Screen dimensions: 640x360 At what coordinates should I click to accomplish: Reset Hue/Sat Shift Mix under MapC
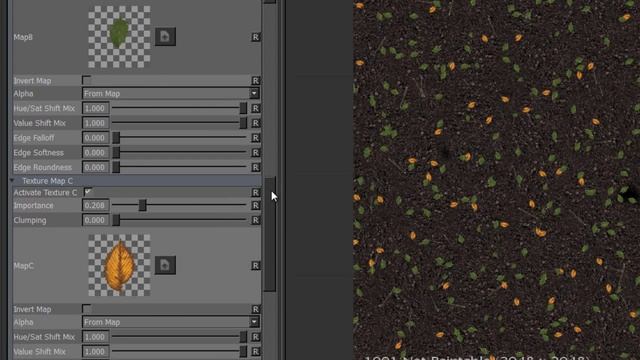256,337
